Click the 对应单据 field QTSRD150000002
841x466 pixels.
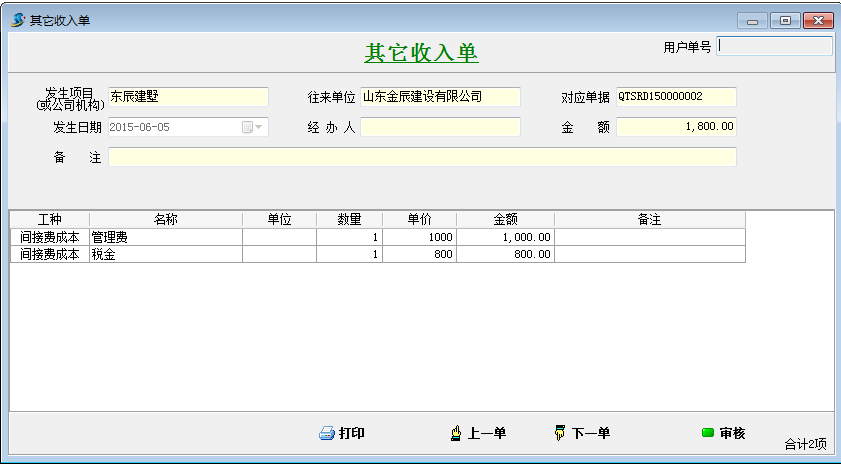[x=676, y=97]
